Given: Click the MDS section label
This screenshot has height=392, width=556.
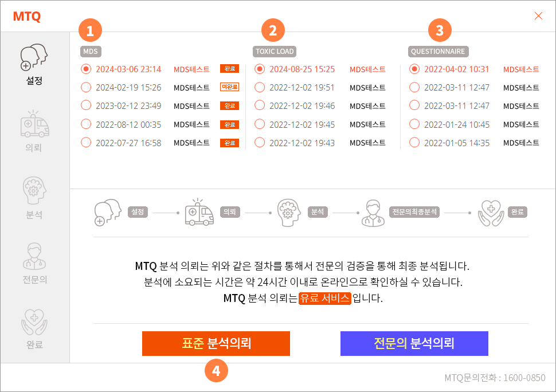Looking at the screenshot, I should point(91,52).
